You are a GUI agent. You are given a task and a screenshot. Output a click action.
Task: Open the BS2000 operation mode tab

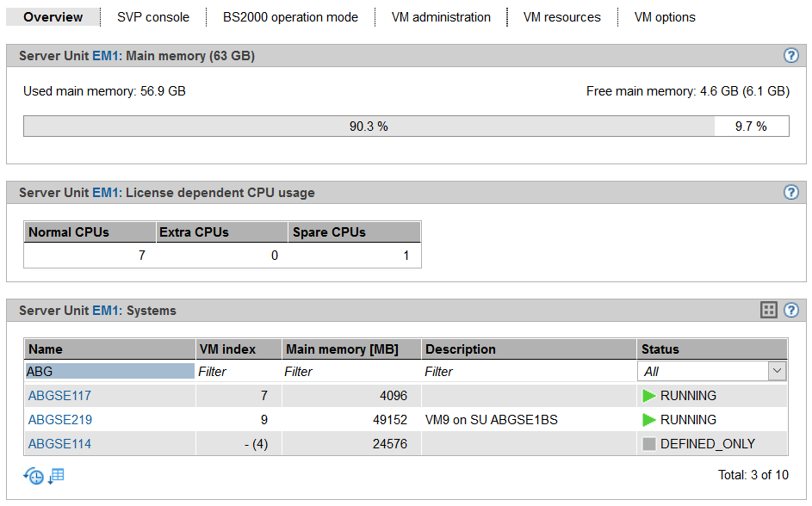290,17
